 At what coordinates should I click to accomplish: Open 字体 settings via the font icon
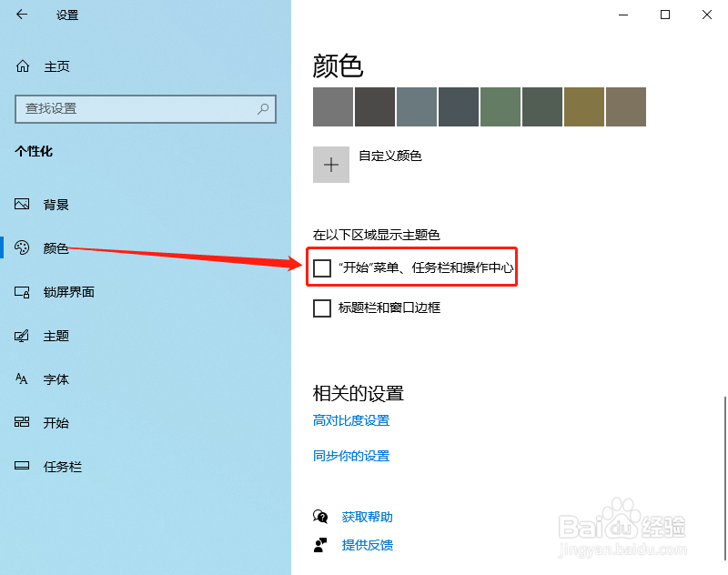[22, 378]
